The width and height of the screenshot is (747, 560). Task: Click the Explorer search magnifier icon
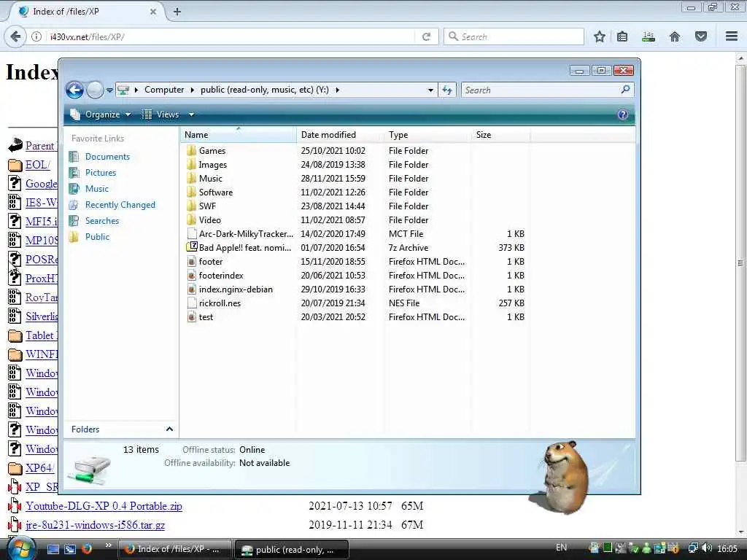625,90
